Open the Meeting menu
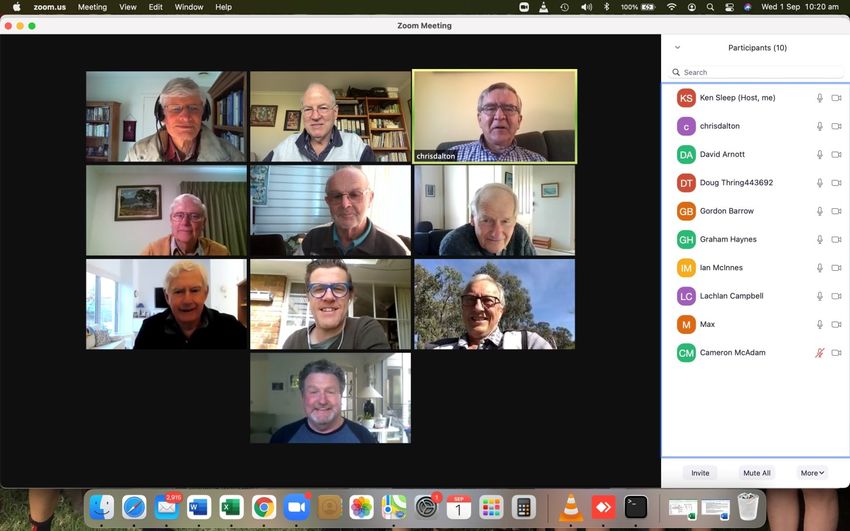This screenshot has height=531, width=850. (x=92, y=7)
